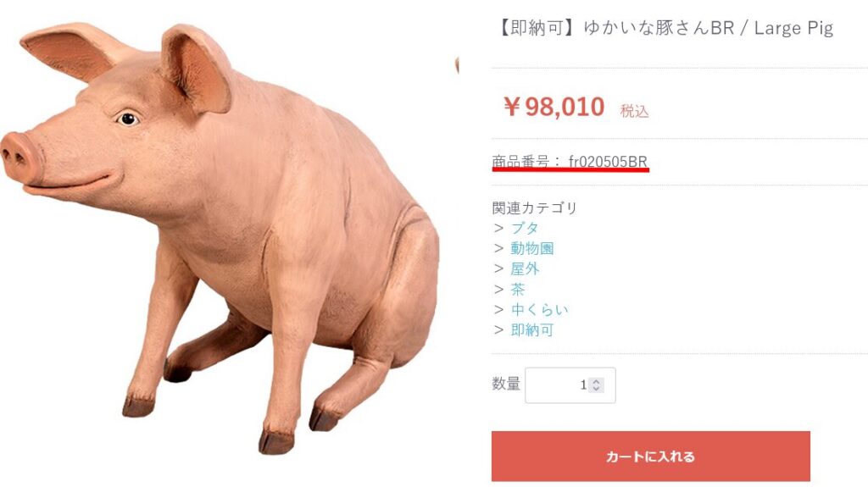868x487 pixels.
Task: Open the 動物園 category link
Action: tap(532, 248)
